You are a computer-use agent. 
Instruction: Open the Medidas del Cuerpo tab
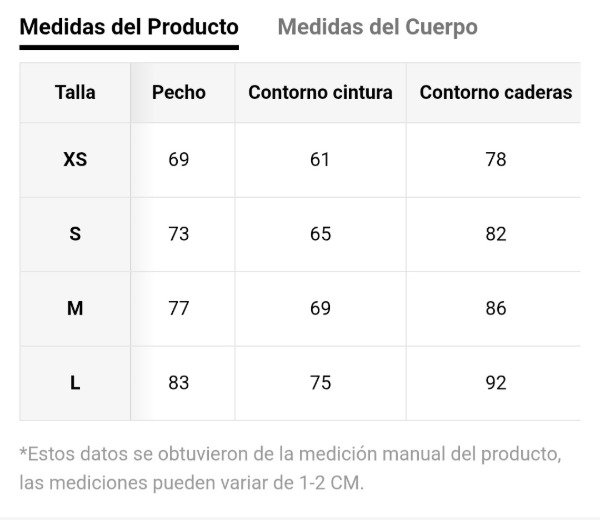click(377, 27)
